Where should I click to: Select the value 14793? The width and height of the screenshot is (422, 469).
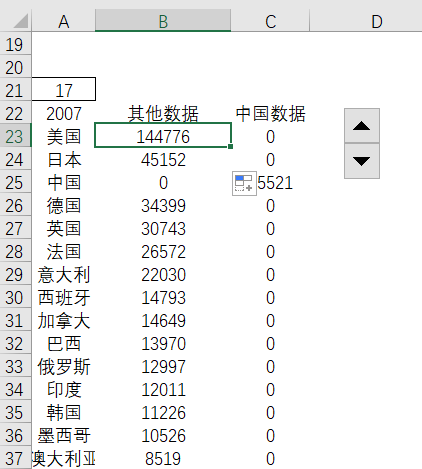click(163, 297)
